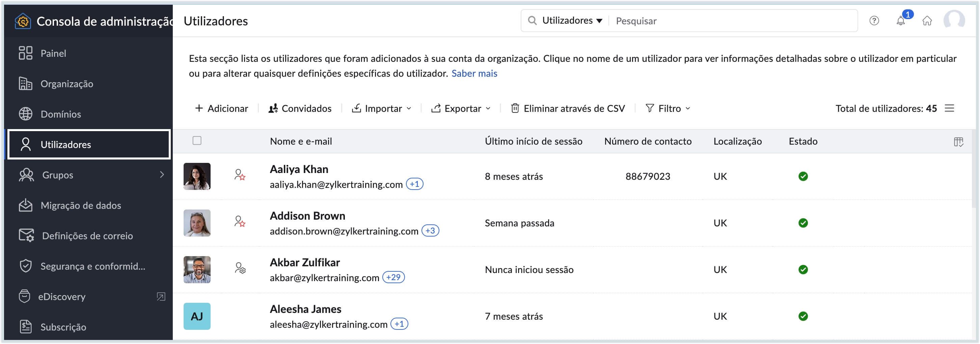Click the Adicionar button

pos(221,108)
